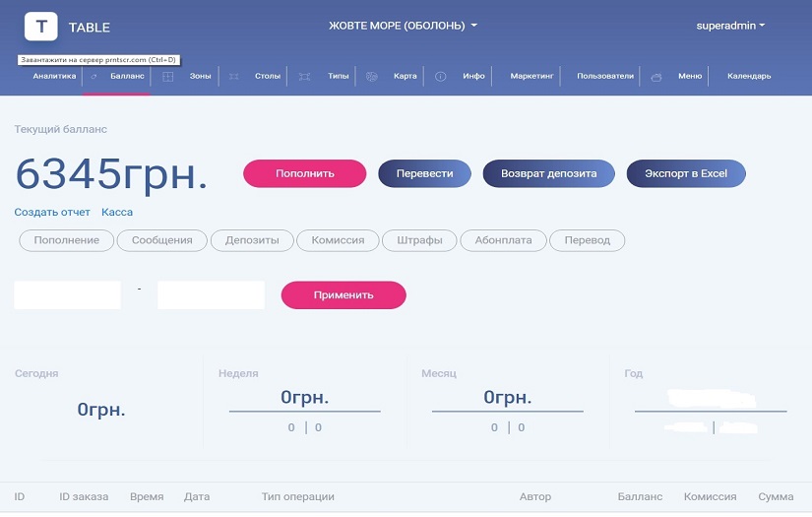Viewport: 812px width, 517px height.
Task: Click the Месяц stat label
Action: coord(439,373)
